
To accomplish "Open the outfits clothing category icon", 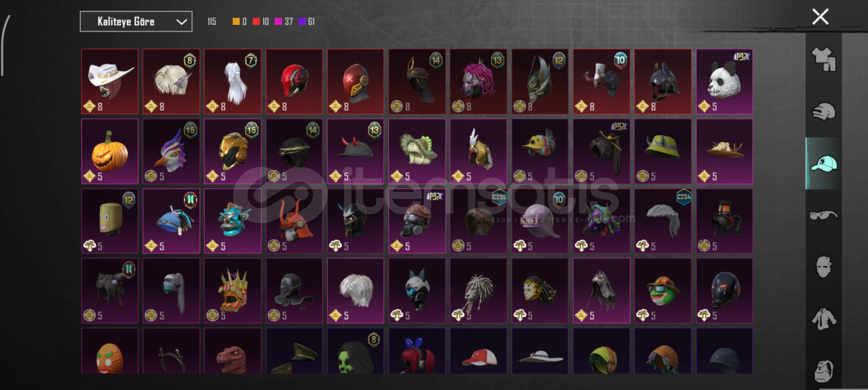I will tap(824, 59).
